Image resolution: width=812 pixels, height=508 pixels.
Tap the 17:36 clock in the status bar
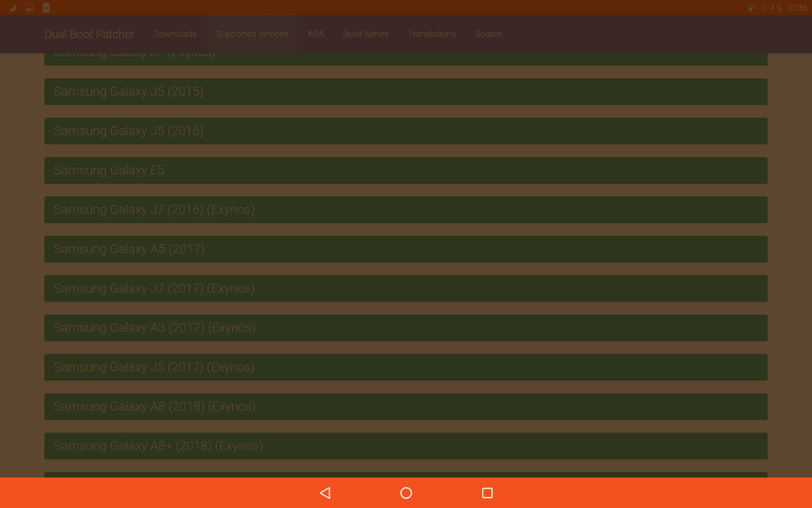click(x=797, y=8)
